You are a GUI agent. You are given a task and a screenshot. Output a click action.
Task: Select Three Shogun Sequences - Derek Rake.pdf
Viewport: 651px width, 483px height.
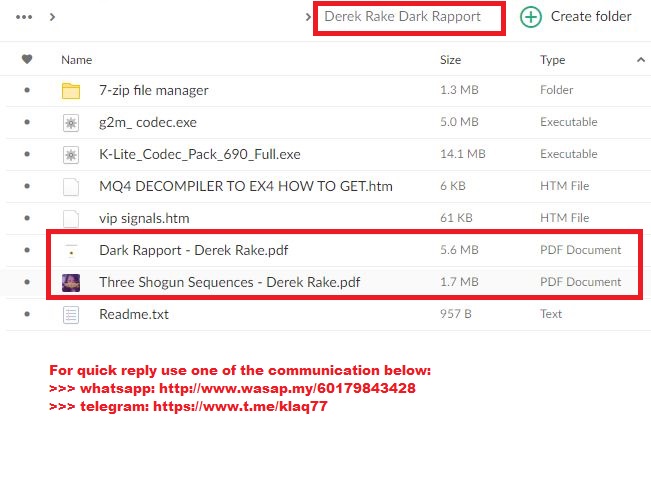point(230,282)
